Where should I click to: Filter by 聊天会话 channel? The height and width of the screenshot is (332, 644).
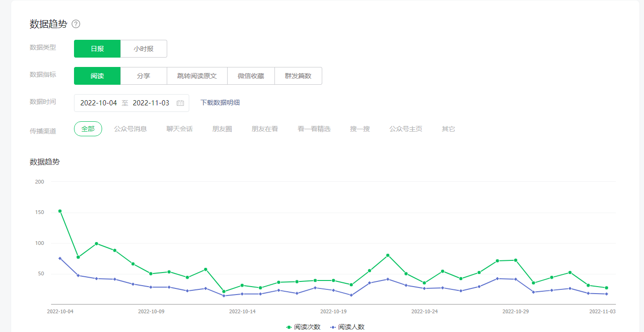(180, 129)
